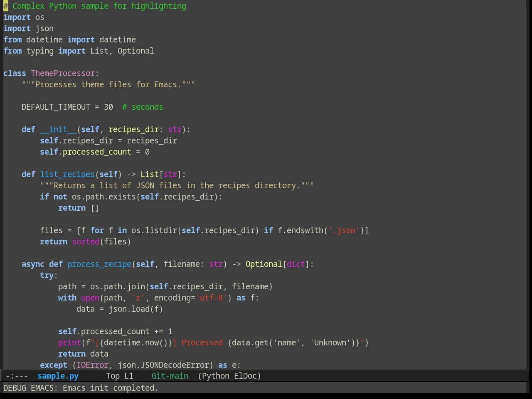Place cursor on the highlighted '#' at buffer start
Screen dimensions: 532x399
5,6
